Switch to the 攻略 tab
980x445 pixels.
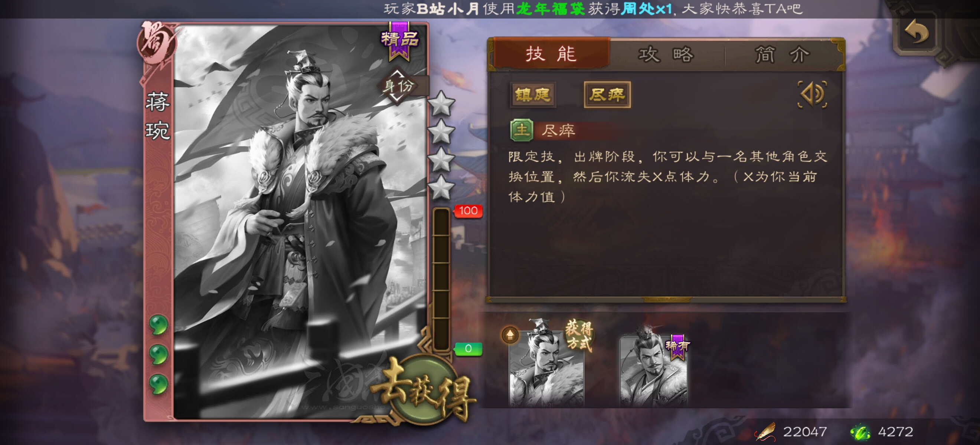click(x=666, y=55)
